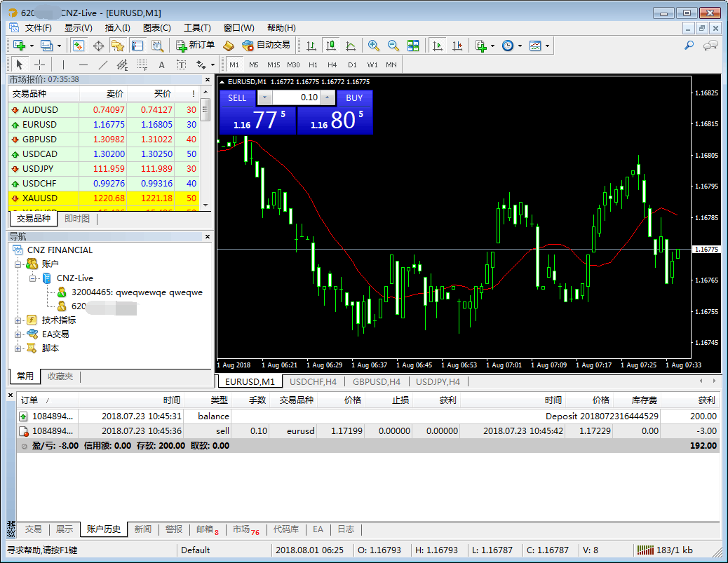Open the Profiles toolbar icon
The height and width of the screenshot is (563, 728).
(46, 46)
